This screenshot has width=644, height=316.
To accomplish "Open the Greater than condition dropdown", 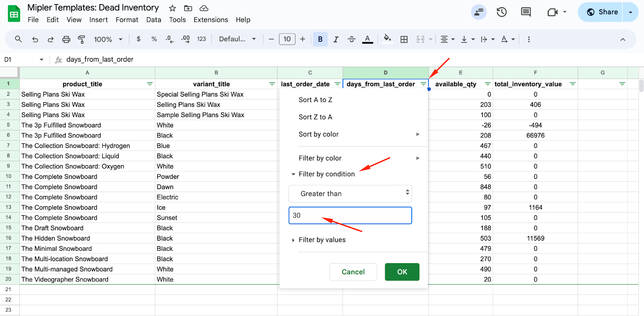I will click(x=350, y=193).
